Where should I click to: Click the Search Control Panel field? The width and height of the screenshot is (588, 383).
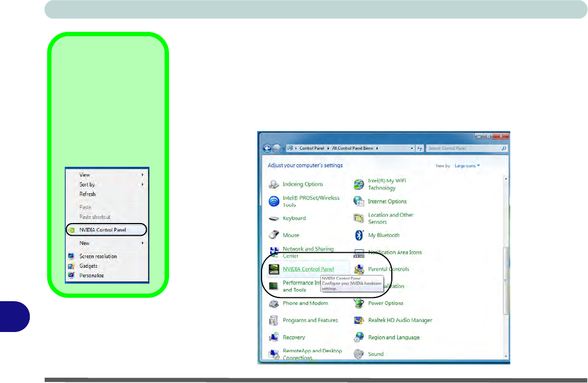[x=467, y=148]
